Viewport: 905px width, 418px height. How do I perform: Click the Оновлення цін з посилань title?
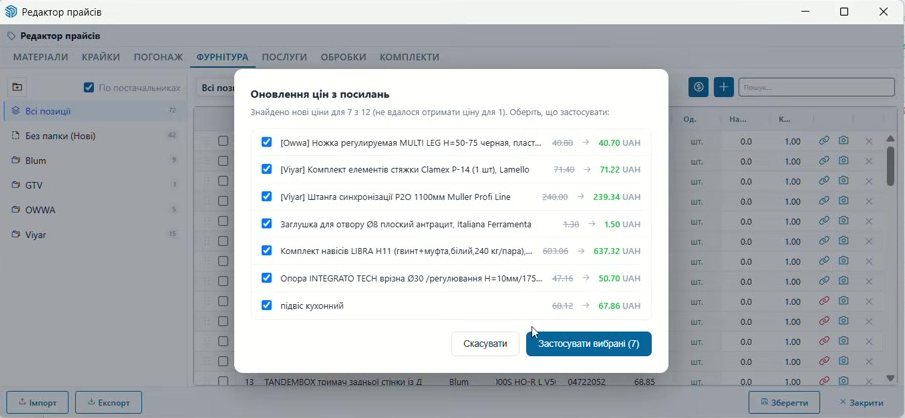click(x=320, y=94)
